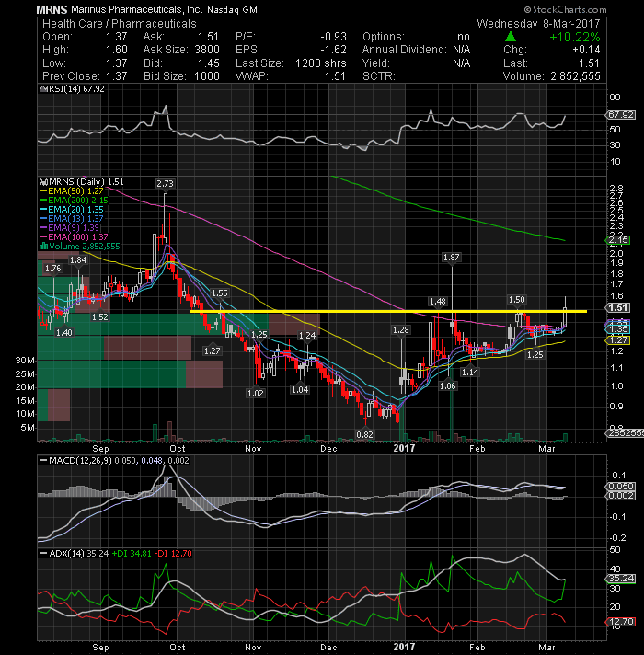This screenshot has height=655, width=644.
Task: Click the High 1.60 value
Action: point(116,50)
